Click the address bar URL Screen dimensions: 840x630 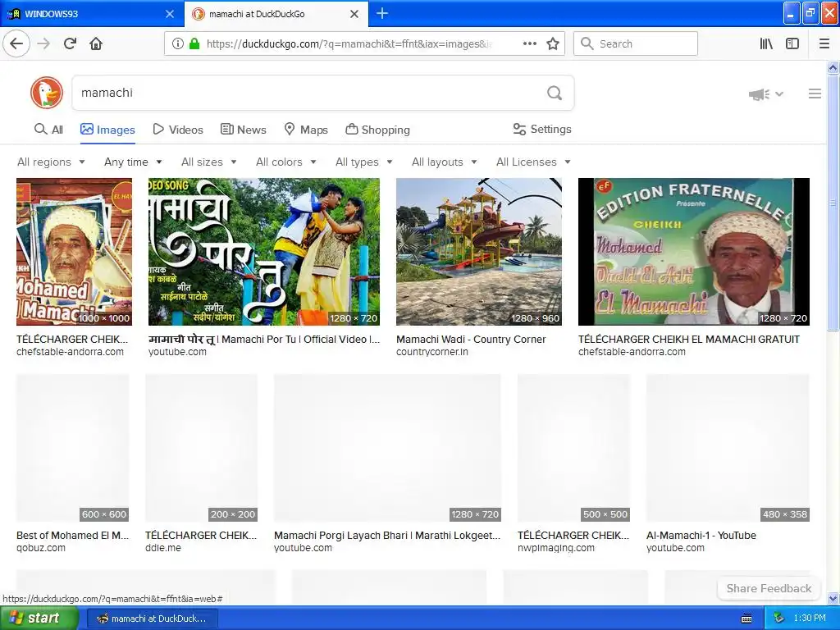[x=349, y=44]
